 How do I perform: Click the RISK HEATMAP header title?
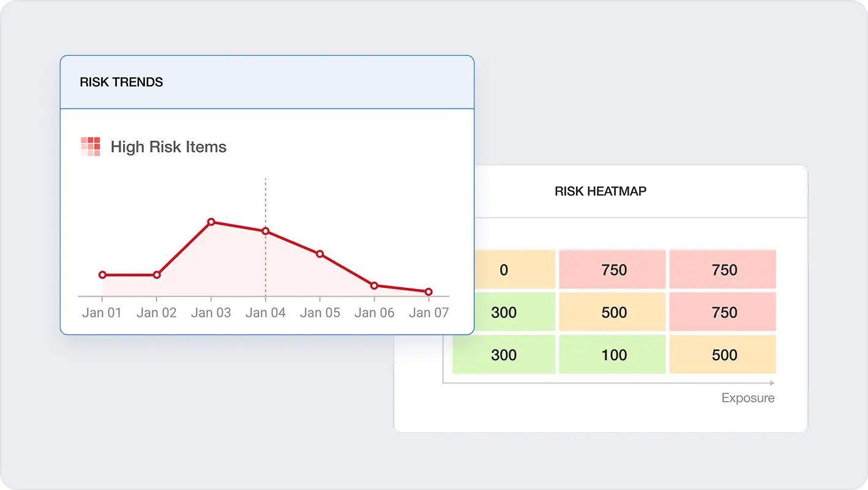click(x=600, y=191)
